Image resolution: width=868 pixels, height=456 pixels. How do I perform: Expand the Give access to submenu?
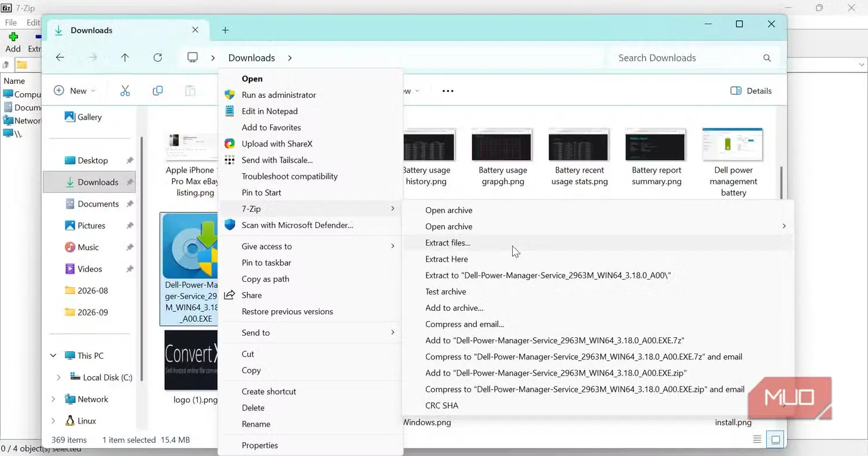392,247
